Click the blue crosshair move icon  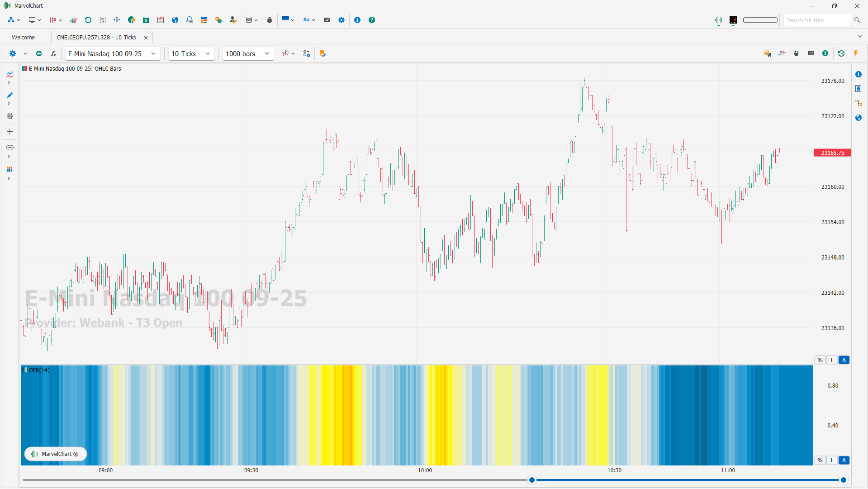pos(117,20)
